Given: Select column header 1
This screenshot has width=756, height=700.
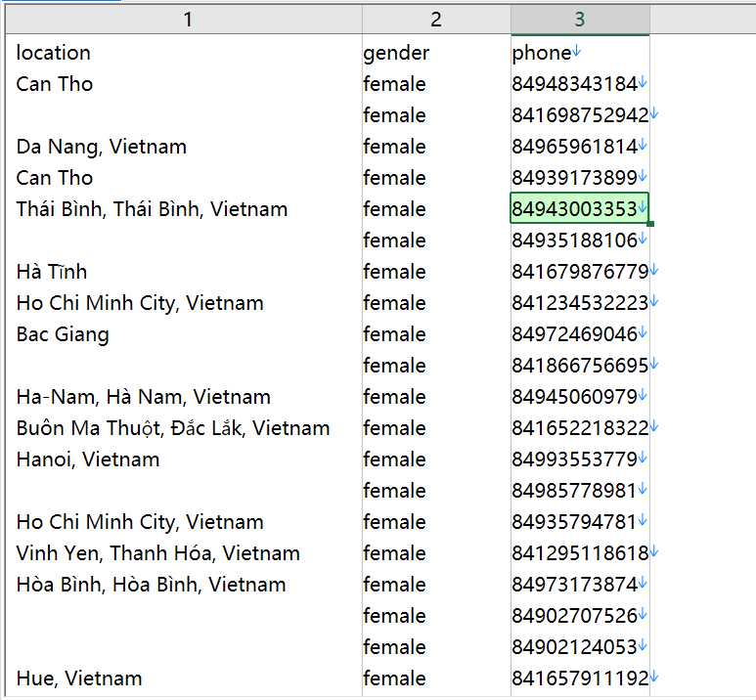Looking at the screenshot, I should coord(184,20).
